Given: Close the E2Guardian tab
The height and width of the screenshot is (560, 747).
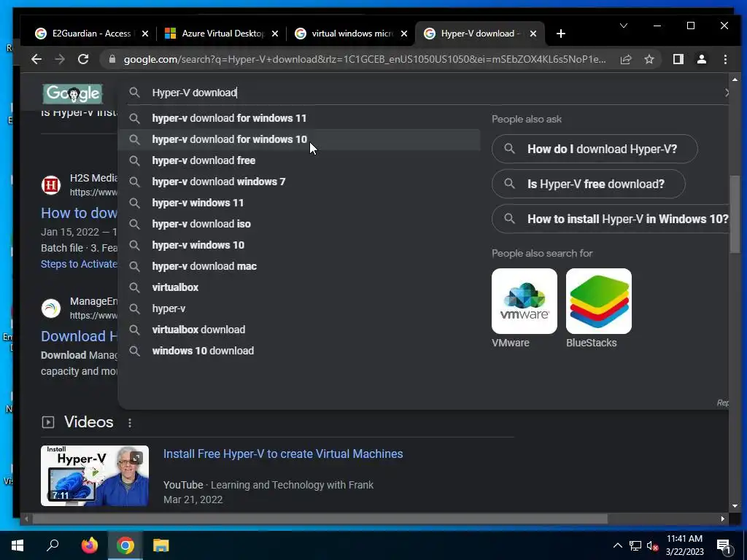Looking at the screenshot, I should click(x=145, y=34).
